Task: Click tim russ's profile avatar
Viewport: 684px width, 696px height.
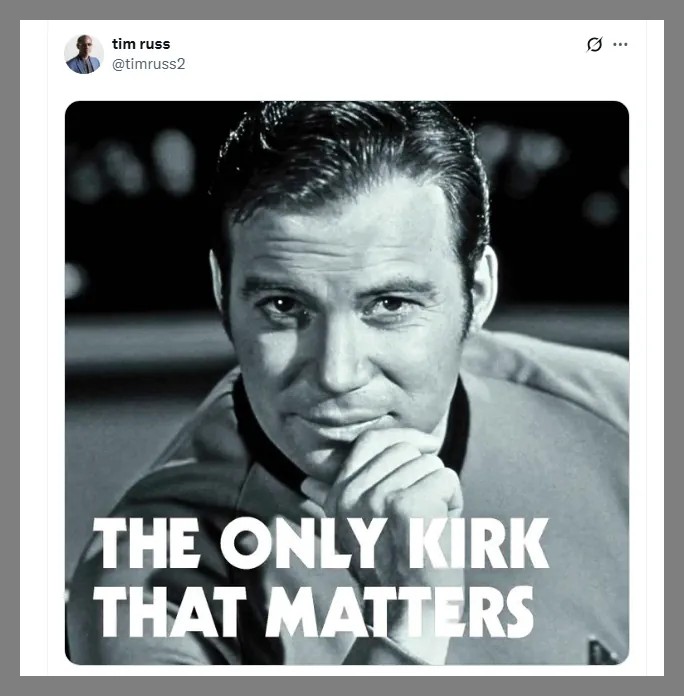Action: click(84, 54)
